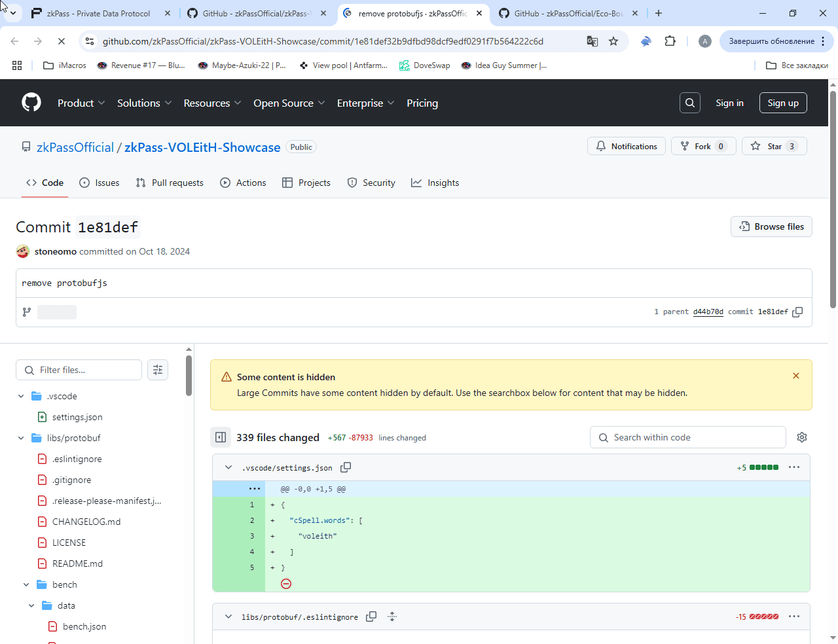Select CHANGELOG.md in file tree

[86, 522]
